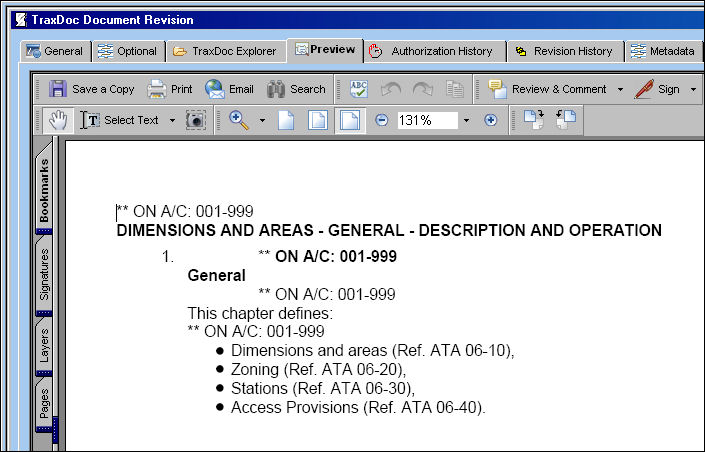This screenshot has width=705, height=452.
Task: Open the Bookmarks side panel
Action: [x=44, y=189]
